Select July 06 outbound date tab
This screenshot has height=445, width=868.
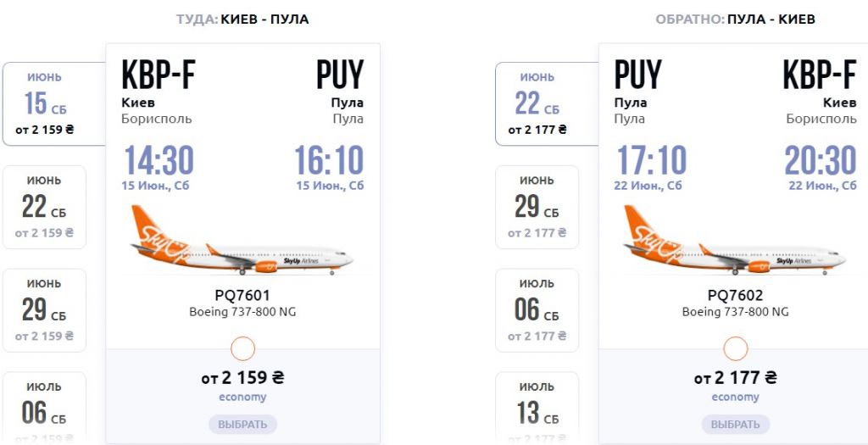(x=44, y=407)
